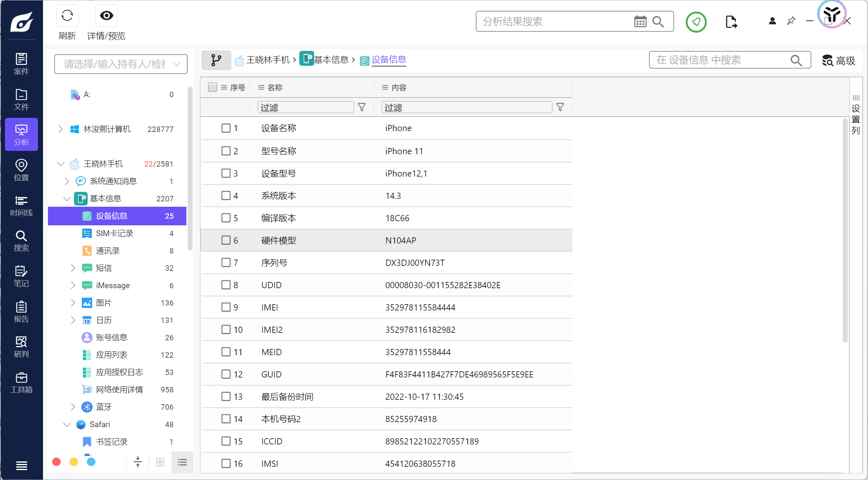Click the red color tag dot
Screen dimensions: 868x480
click(57, 462)
